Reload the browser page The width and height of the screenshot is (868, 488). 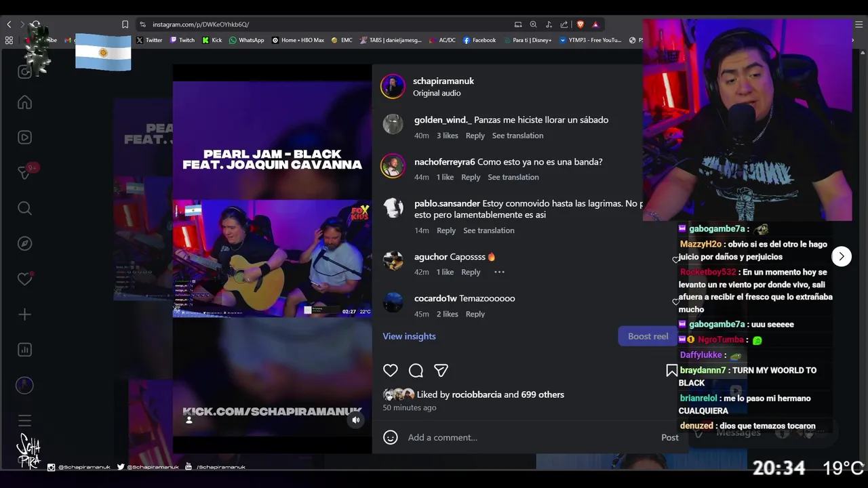point(35,24)
